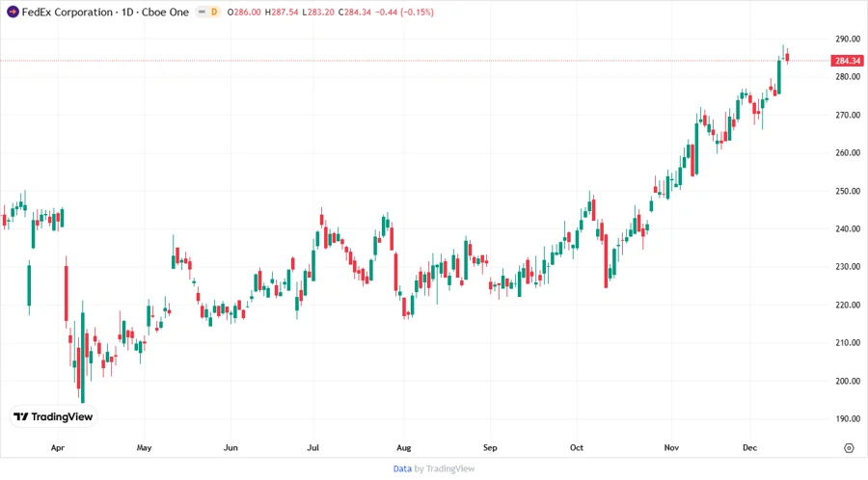Click the Oct time axis label
Image resolution: width=868 pixels, height=480 pixels.
click(577, 448)
